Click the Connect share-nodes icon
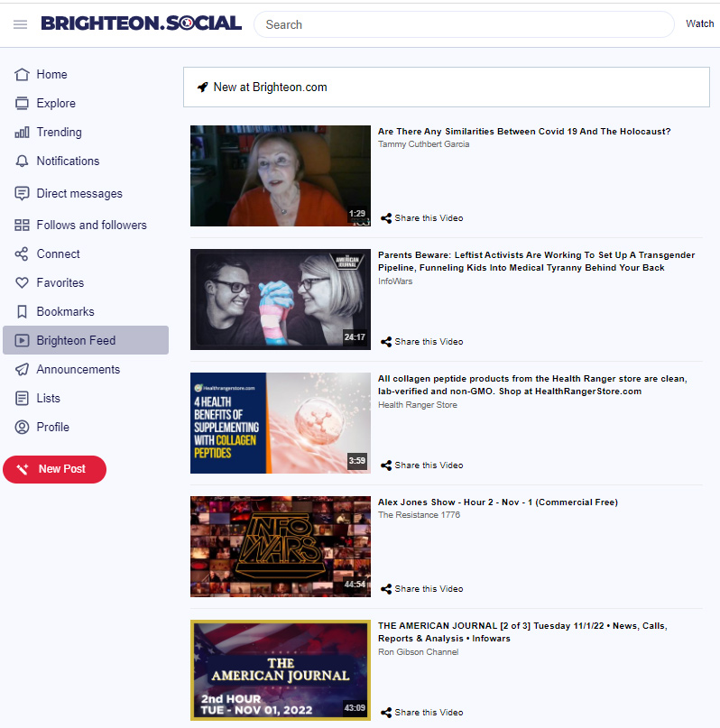The width and height of the screenshot is (720, 728). pos(22,254)
